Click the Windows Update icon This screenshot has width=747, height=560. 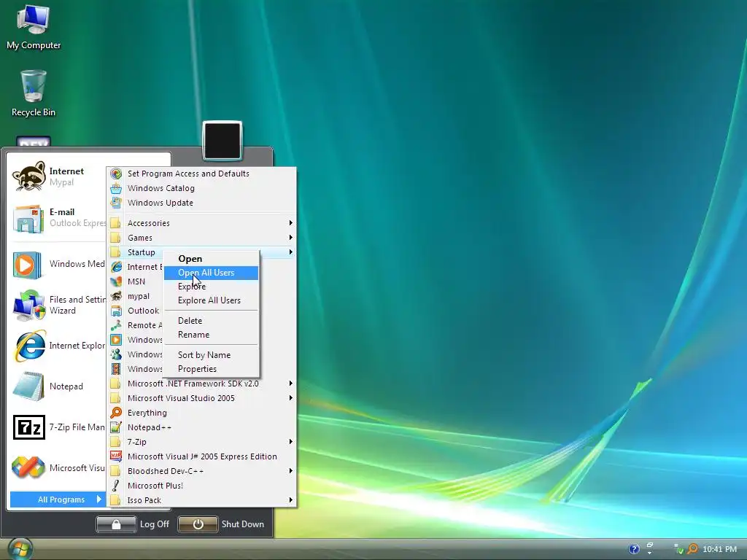(x=116, y=203)
